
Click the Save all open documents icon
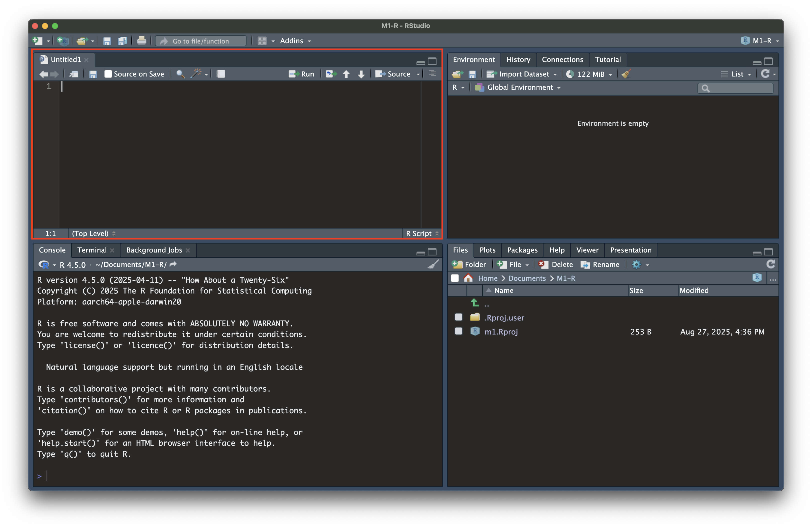pos(122,41)
